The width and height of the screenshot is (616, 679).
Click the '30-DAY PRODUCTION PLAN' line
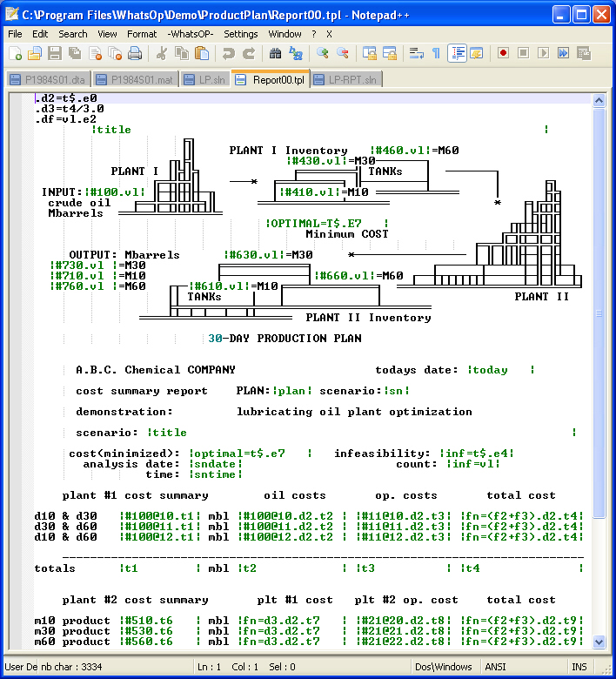285,339
